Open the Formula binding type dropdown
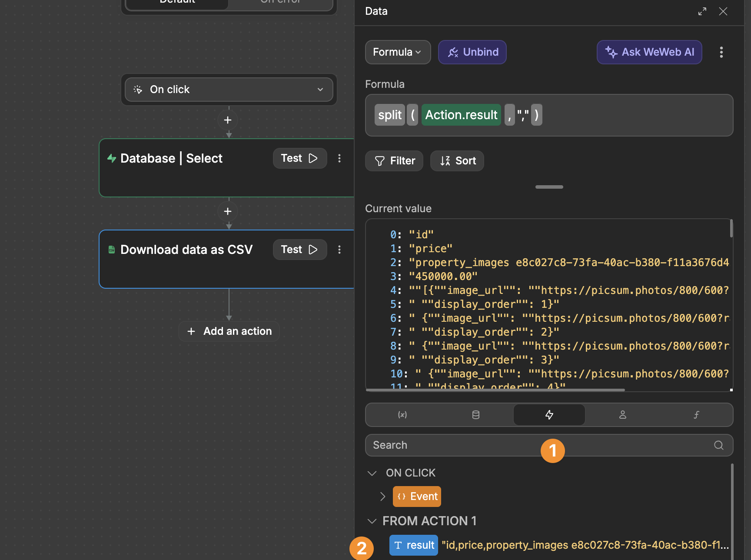The image size is (751, 560). pyautogui.click(x=397, y=52)
